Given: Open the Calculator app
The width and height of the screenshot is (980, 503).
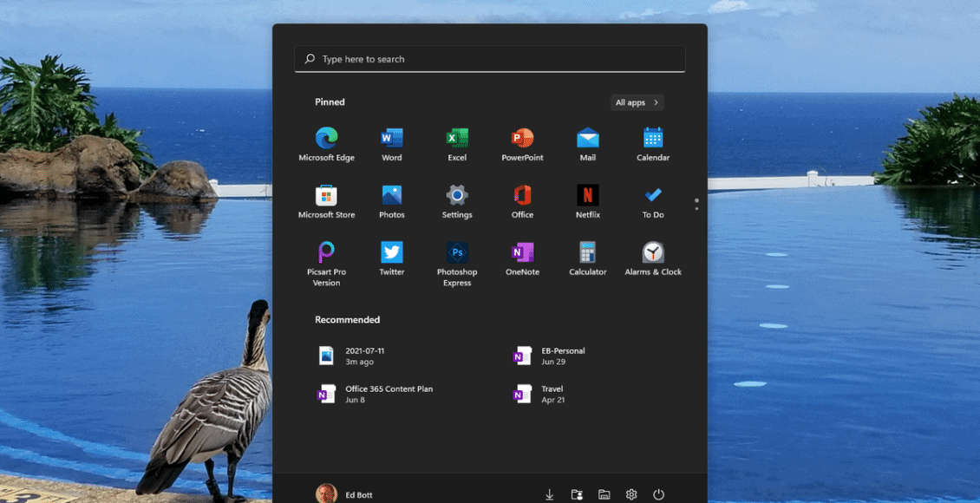Looking at the screenshot, I should point(587,258).
